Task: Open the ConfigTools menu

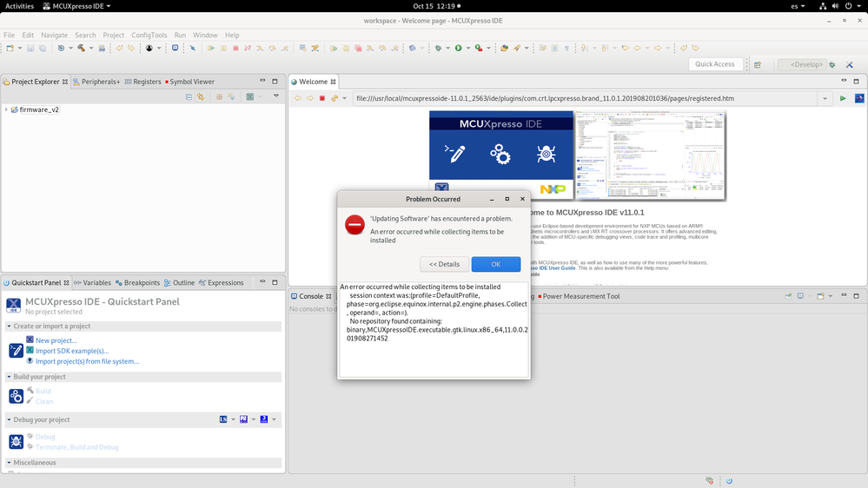Action: point(149,35)
